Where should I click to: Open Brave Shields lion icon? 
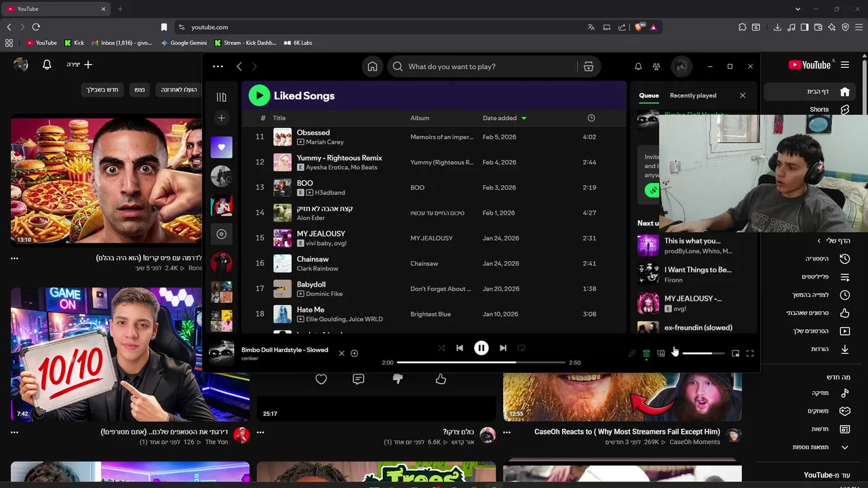[x=639, y=27]
